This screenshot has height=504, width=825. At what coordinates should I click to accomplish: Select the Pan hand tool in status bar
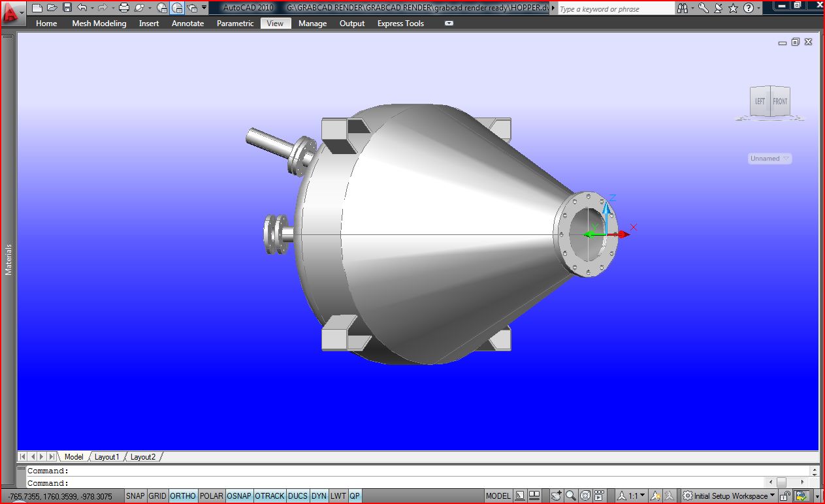(x=556, y=496)
